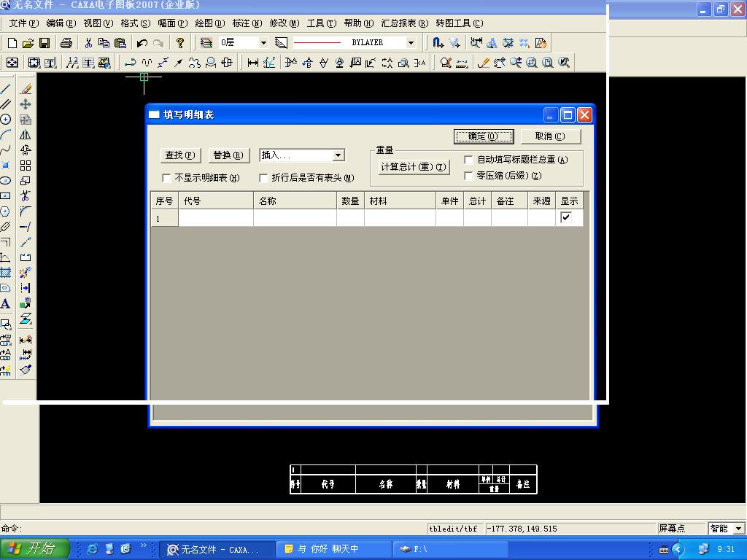Open the 视图(V) menu
This screenshot has height=560, width=747.
coord(98,23)
